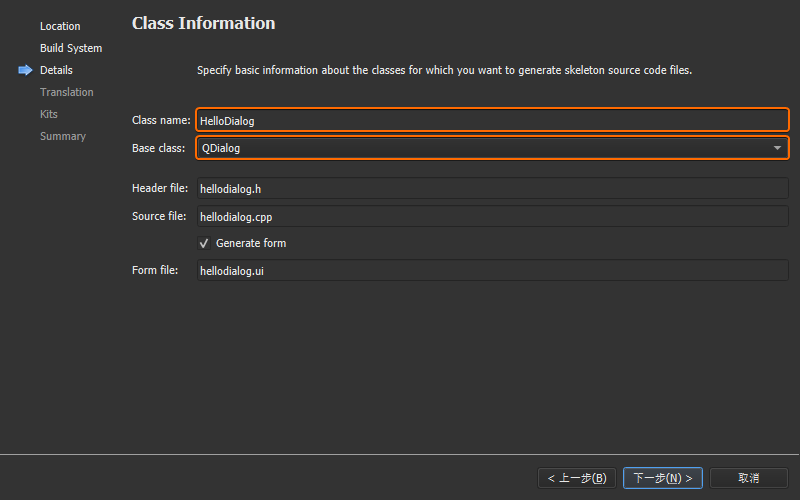Click the Form file label
The width and height of the screenshot is (800, 500).
tap(155, 270)
